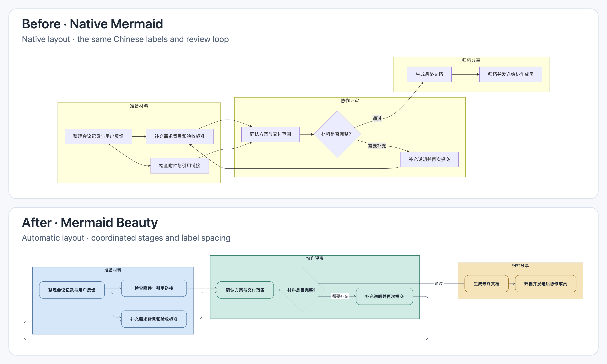607x364 pixels.
Task: Select the 补充说明并再次提交 node in the Before diagram
Action: point(429,159)
